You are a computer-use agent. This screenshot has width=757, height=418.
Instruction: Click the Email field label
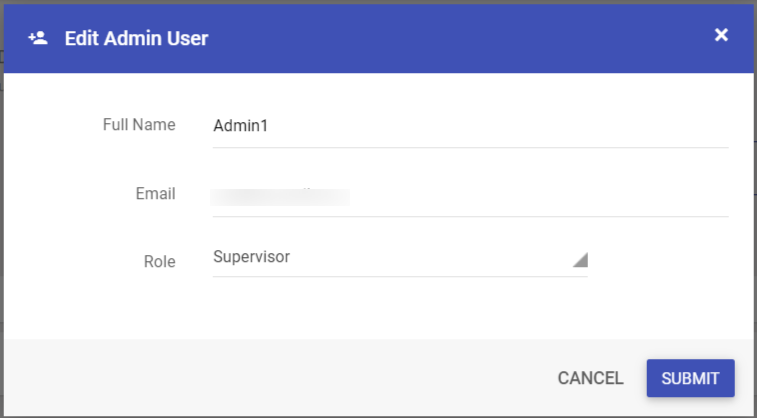pyautogui.click(x=155, y=194)
